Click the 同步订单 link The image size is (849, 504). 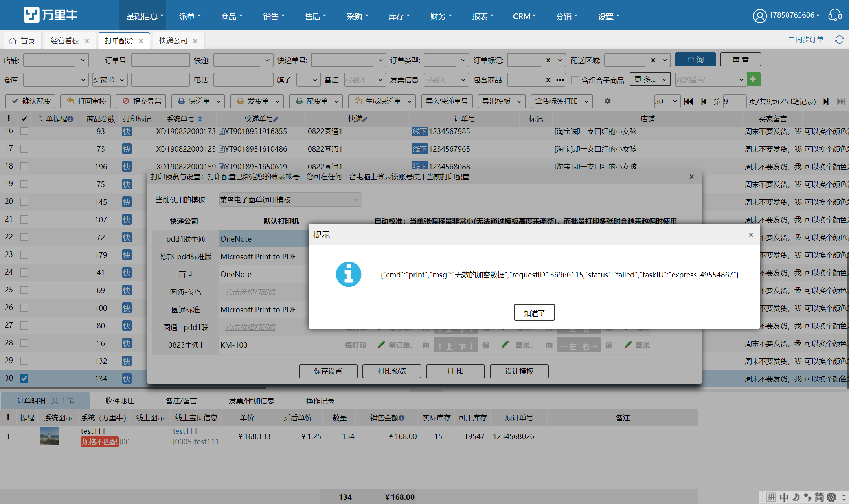click(x=806, y=40)
